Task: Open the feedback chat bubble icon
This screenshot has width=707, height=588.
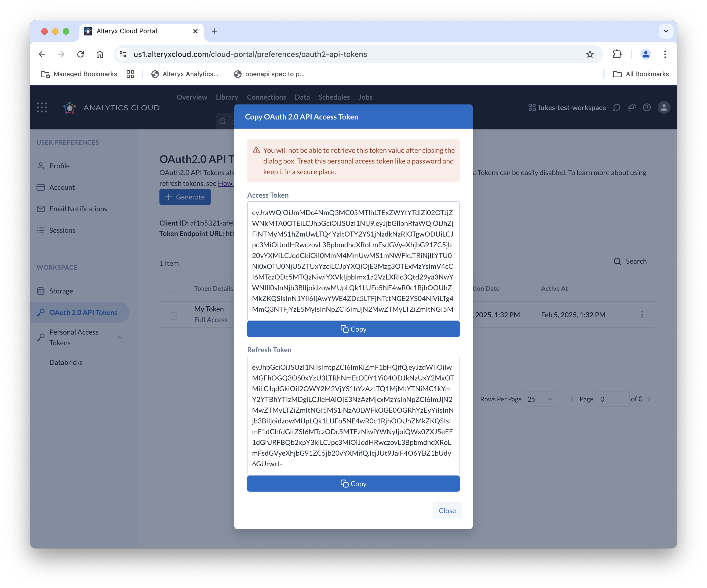Action: point(617,107)
